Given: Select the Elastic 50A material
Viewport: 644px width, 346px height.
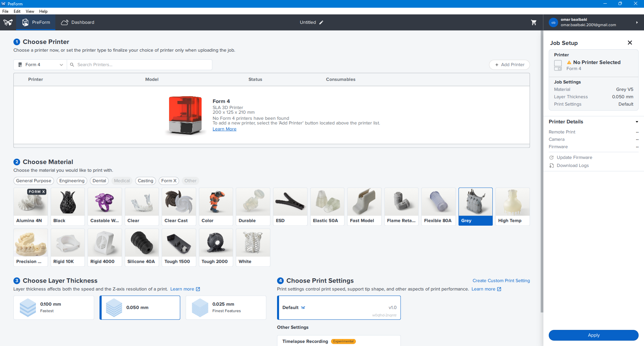Looking at the screenshot, I should (x=327, y=207).
